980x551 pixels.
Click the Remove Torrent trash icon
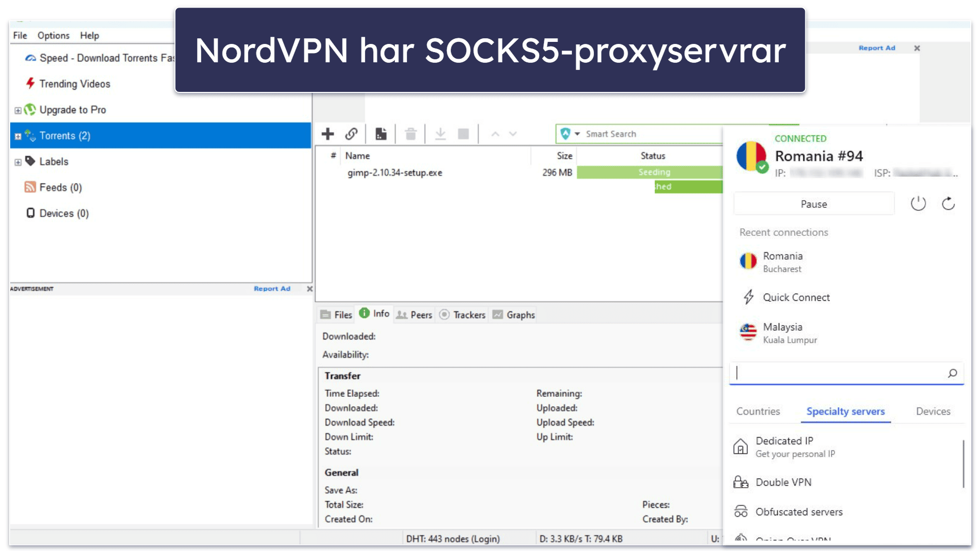(411, 134)
